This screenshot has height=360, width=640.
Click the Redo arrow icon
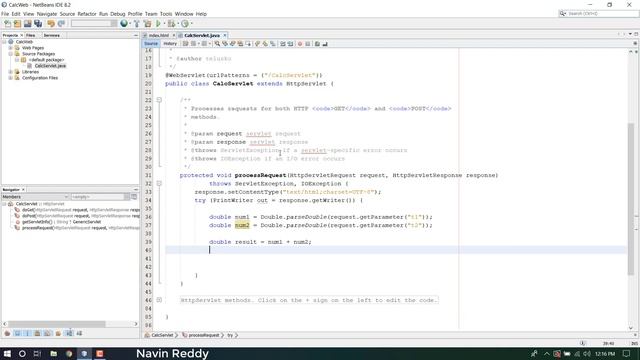[x=61, y=24]
